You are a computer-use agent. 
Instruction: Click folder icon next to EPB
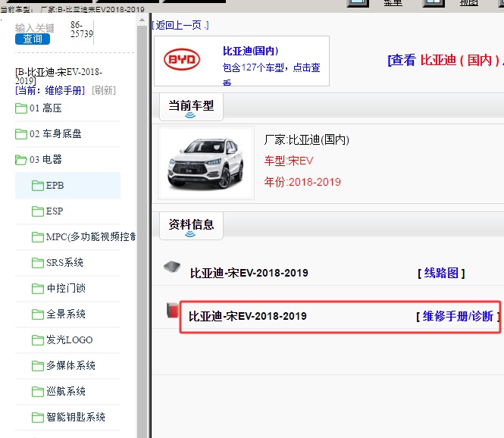coord(38,186)
